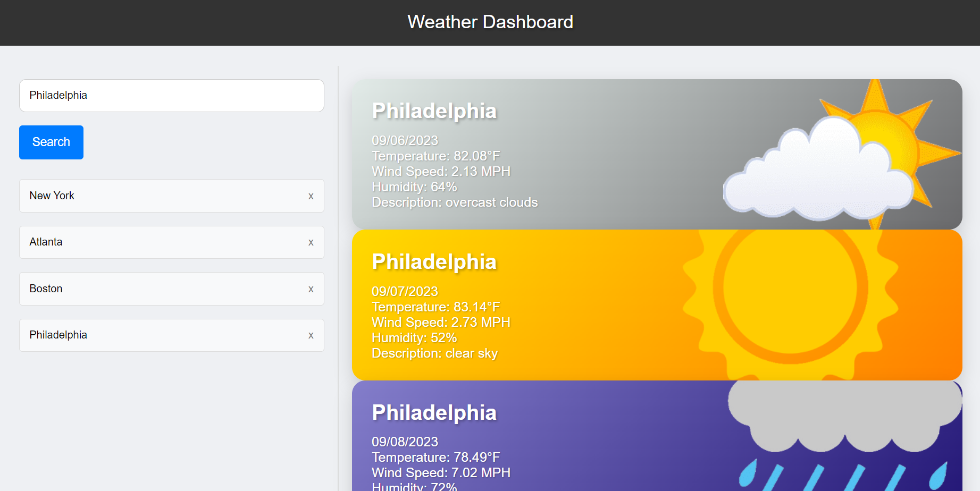Remove Atlanta from the city list
The height and width of the screenshot is (491, 980).
[311, 242]
